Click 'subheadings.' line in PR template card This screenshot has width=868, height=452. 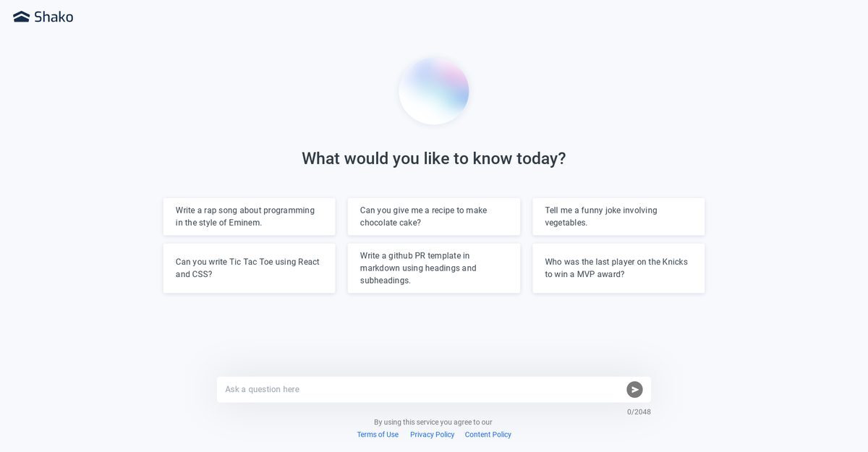coord(386,281)
